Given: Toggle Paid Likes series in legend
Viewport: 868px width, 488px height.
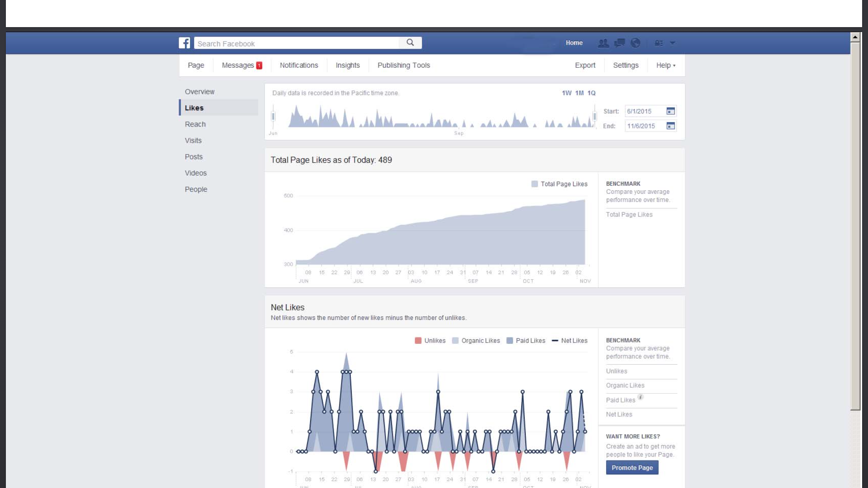Looking at the screenshot, I should tap(526, 341).
